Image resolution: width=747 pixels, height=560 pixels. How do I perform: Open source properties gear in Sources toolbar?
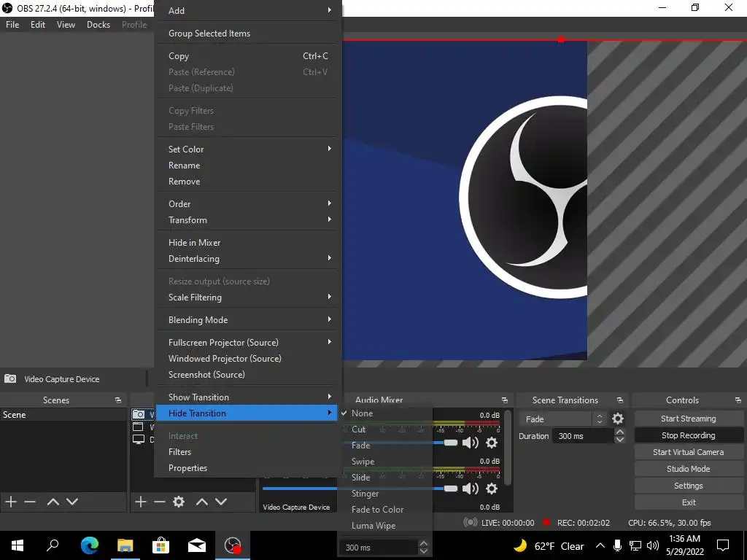click(179, 502)
